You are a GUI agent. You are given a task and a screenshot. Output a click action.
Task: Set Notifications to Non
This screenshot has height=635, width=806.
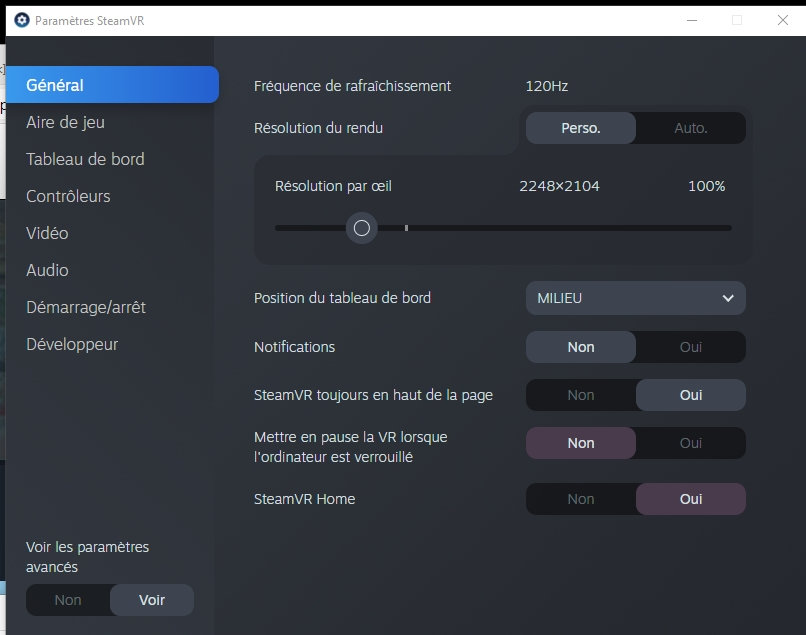581,347
